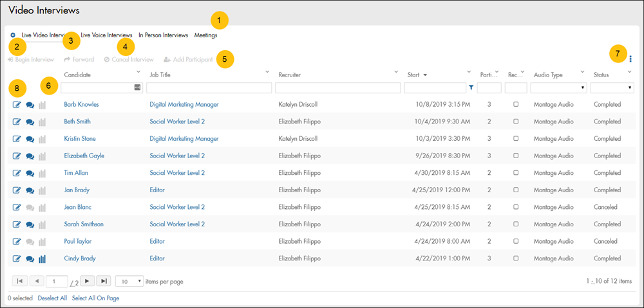
Task: Switch to the In Person Interviews tab
Action: tap(163, 35)
